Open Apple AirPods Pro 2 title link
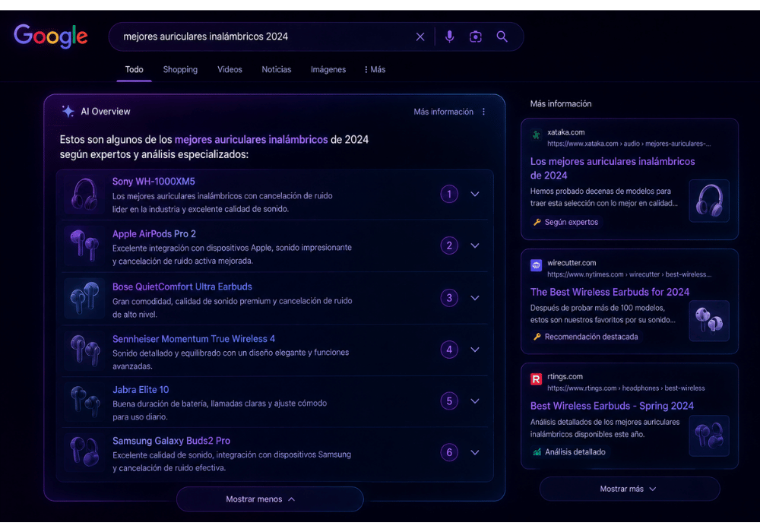Image resolution: width=760 pixels, height=532 pixels. point(154,233)
